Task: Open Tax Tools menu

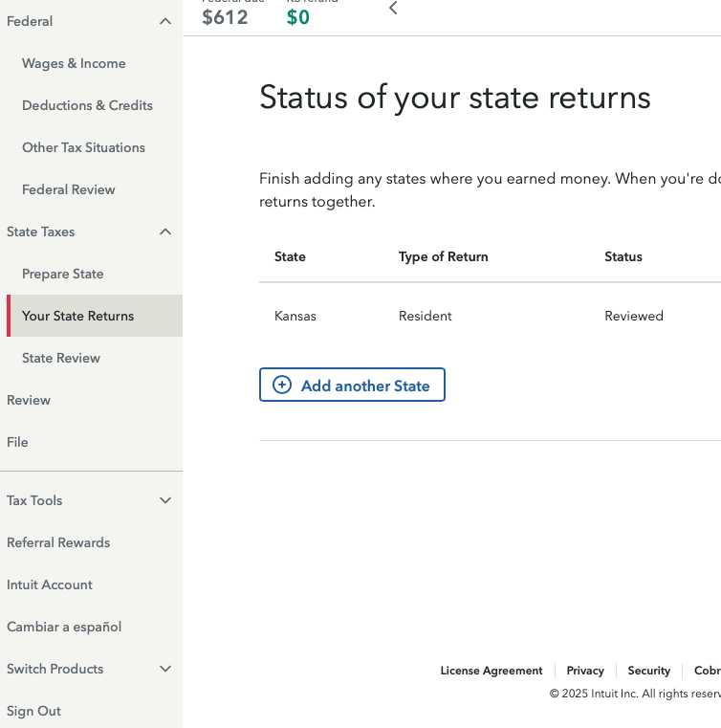Action: [x=34, y=500]
